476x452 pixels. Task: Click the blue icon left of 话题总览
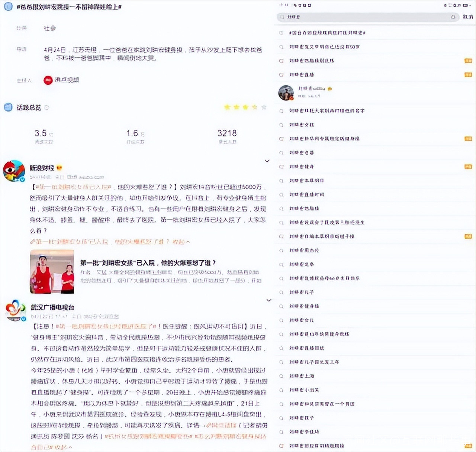coord(8,107)
